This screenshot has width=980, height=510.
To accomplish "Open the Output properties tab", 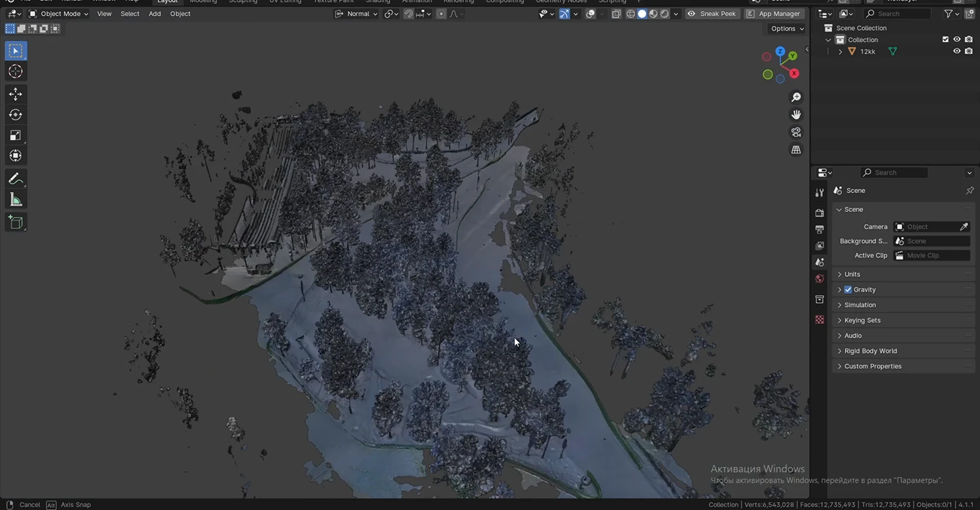I will click(x=819, y=229).
